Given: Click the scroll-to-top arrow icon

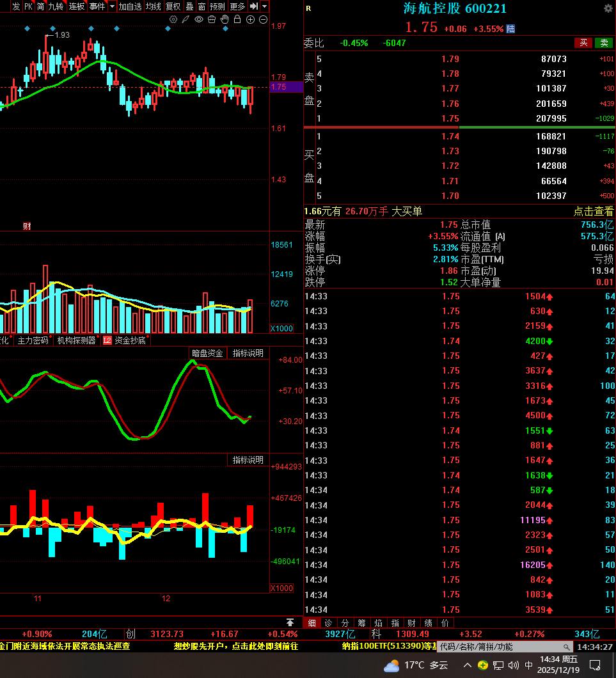Looking at the screenshot, I should click(290, 622).
